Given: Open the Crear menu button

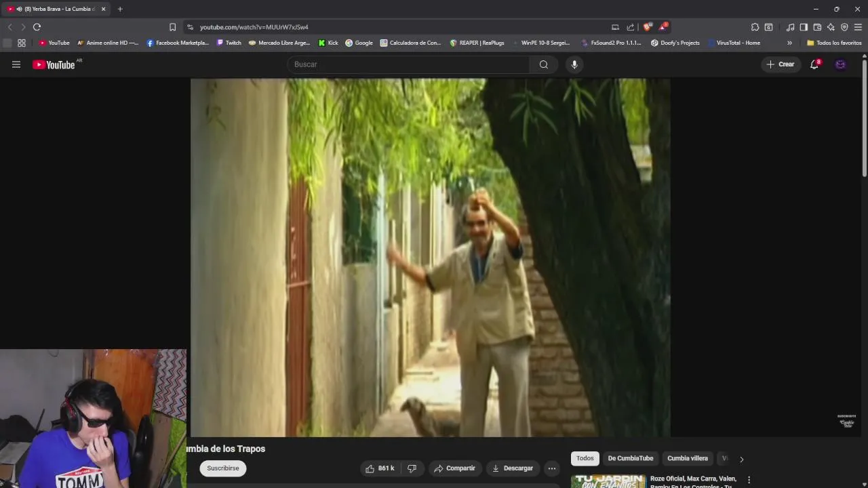Looking at the screenshot, I should (781, 64).
